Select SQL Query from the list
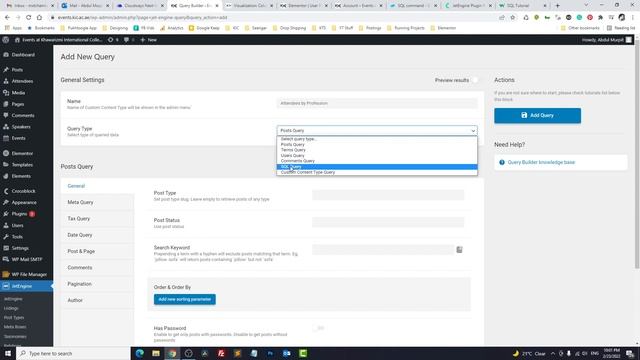Viewport: 640px width, 360px height. coord(377,167)
